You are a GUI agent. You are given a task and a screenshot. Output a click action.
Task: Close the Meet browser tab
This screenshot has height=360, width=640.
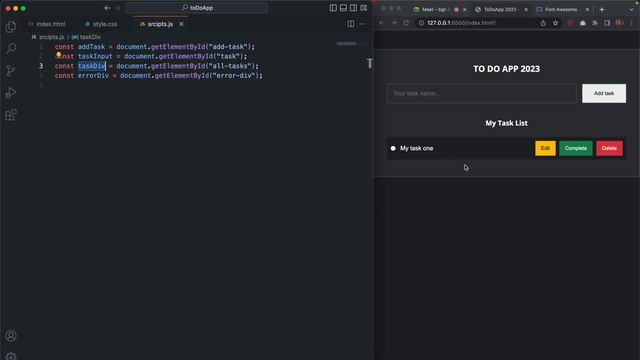tap(464, 9)
